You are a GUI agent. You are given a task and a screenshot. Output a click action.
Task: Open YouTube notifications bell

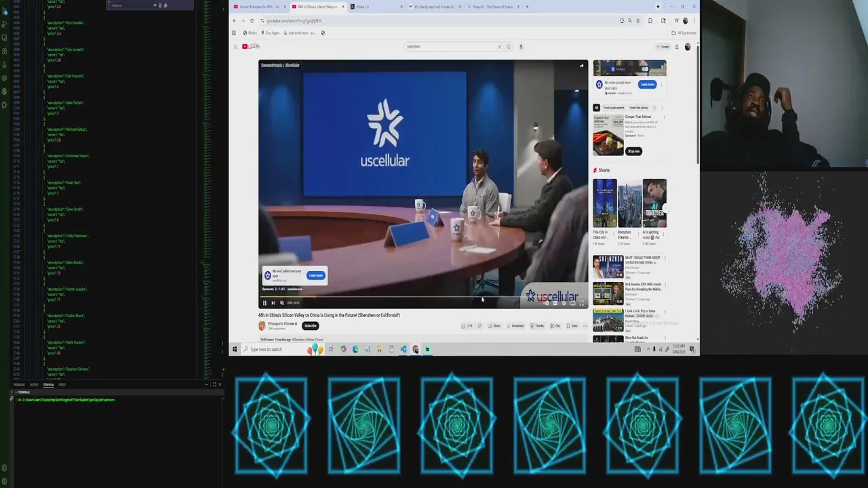677,47
